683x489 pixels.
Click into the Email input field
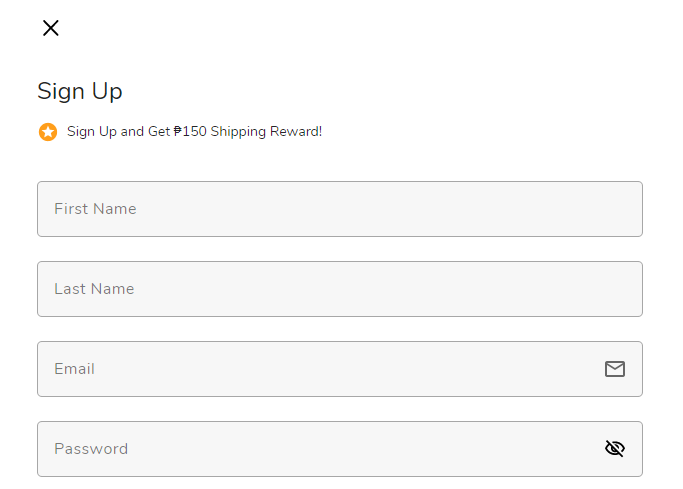click(x=340, y=369)
